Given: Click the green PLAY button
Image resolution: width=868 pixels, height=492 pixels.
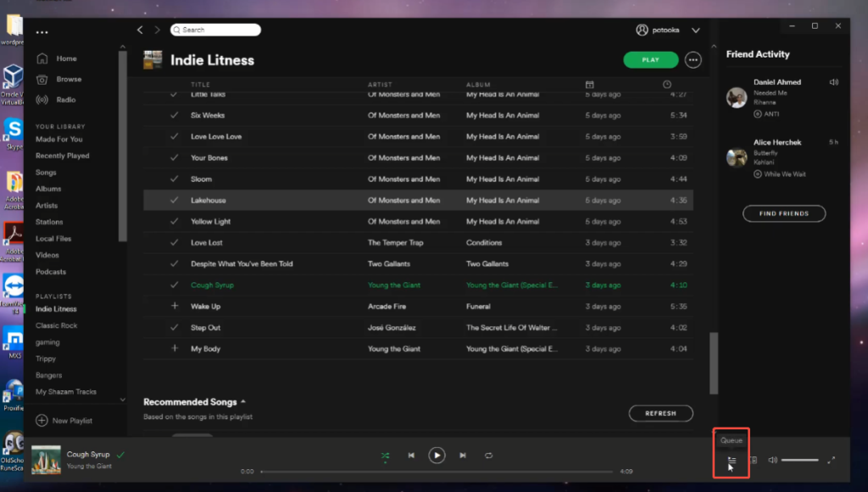Looking at the screenshot, I should coord(650,60).
